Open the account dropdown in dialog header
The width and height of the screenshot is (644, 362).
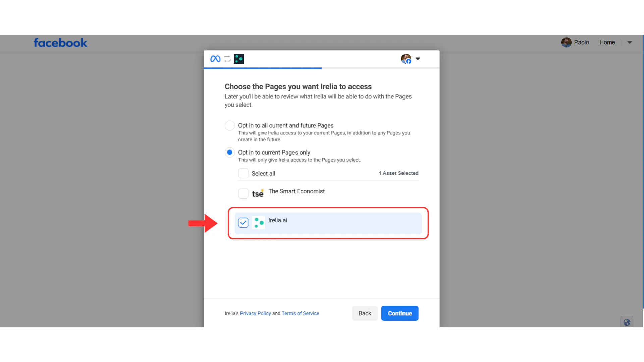tap(418, 59)
